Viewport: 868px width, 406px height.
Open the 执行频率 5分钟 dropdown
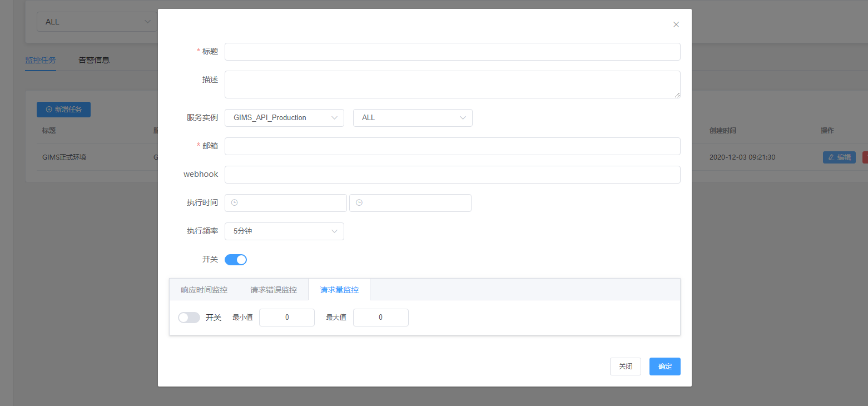284,231
